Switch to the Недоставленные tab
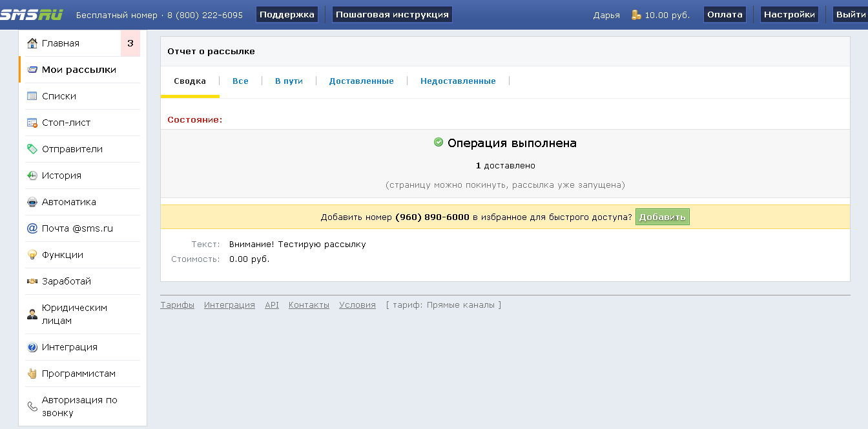The image size is (868, 429). (458, 81)
